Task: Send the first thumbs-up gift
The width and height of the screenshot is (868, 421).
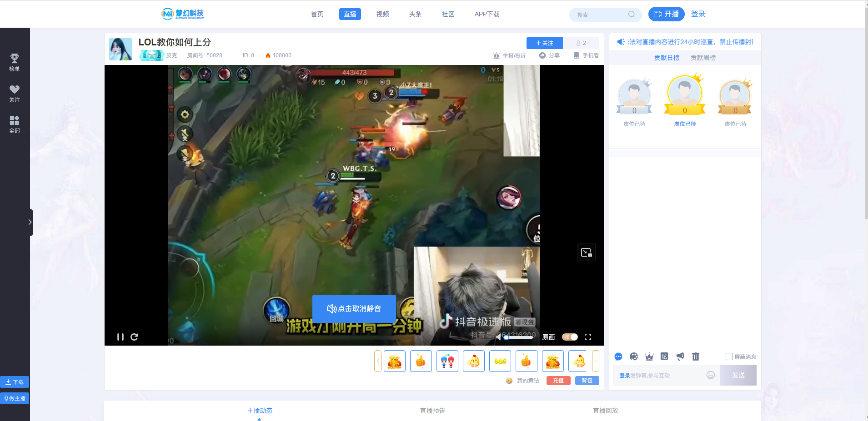Action: pyautogui.click(x=421, y=361)
